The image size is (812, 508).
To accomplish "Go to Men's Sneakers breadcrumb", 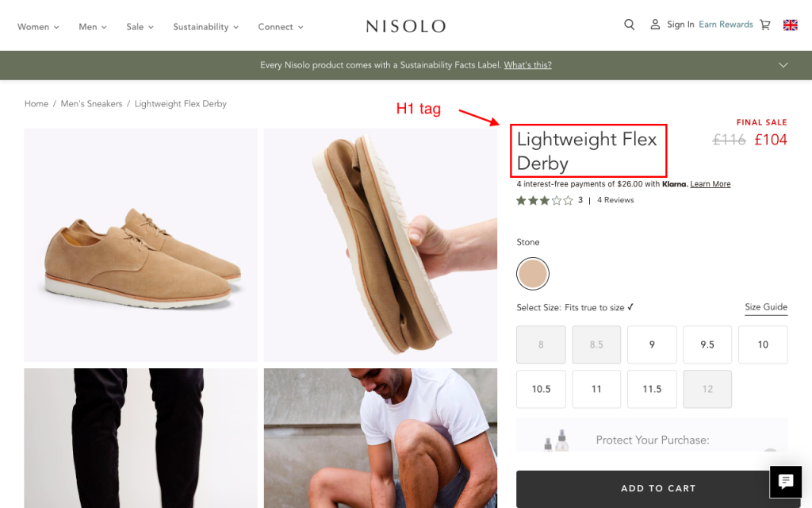I will coord(91,104).
